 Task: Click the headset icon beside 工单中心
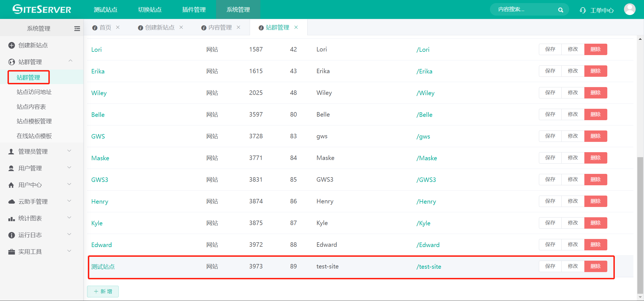pos(583,10)
